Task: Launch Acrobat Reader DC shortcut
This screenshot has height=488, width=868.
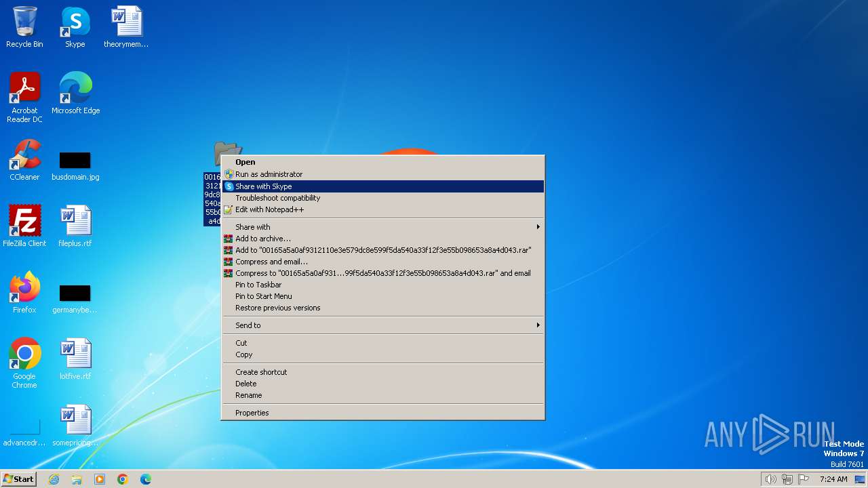Action: point(24,98)
